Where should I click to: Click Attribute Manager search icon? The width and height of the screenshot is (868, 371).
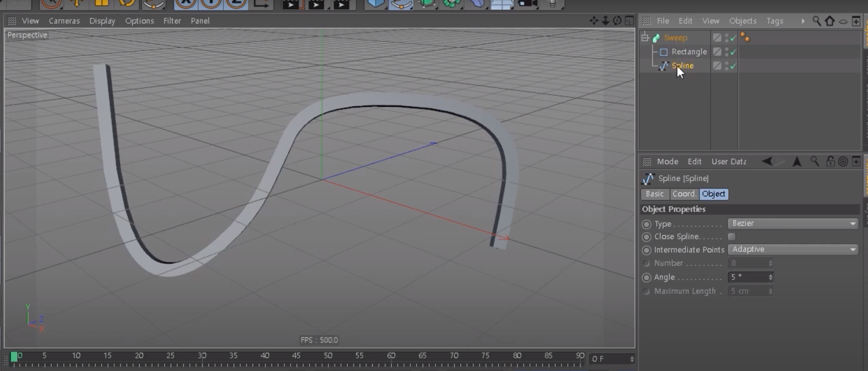click(x=815, y=161)
